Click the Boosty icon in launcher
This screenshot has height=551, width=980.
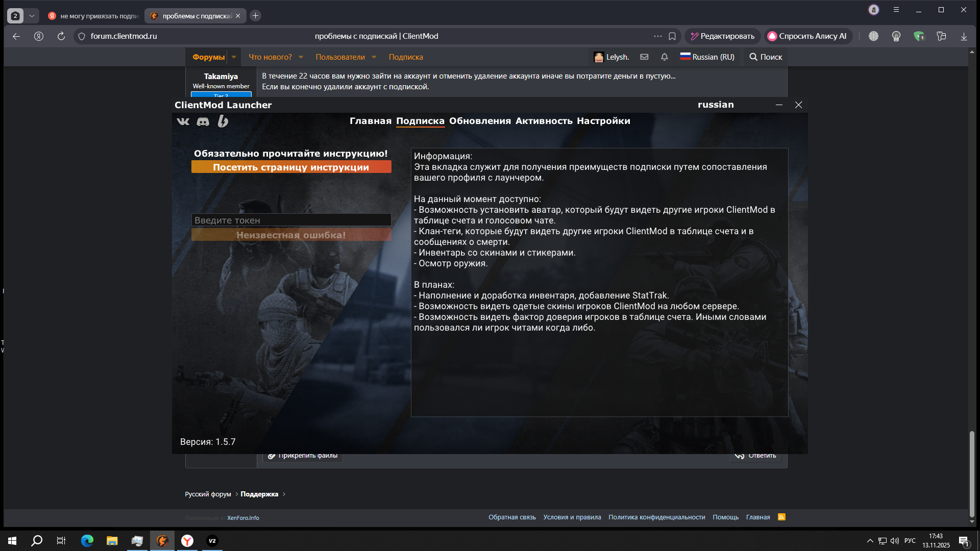pyautogui.click(x=223, y=121)
